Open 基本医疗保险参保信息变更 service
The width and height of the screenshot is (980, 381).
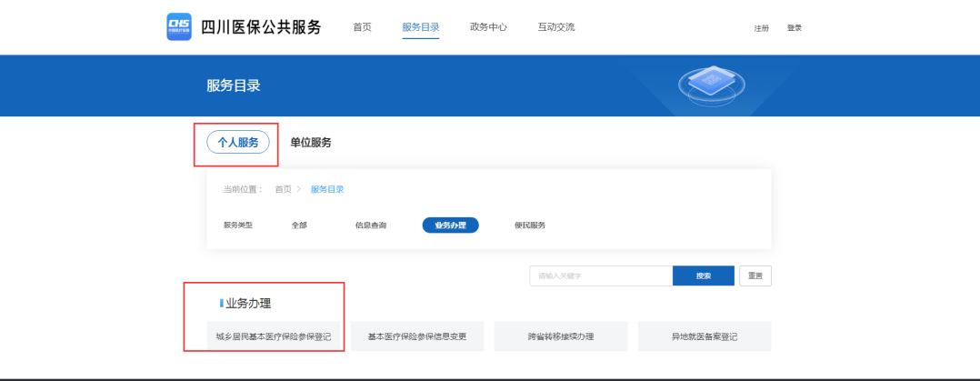pos(417,336)
